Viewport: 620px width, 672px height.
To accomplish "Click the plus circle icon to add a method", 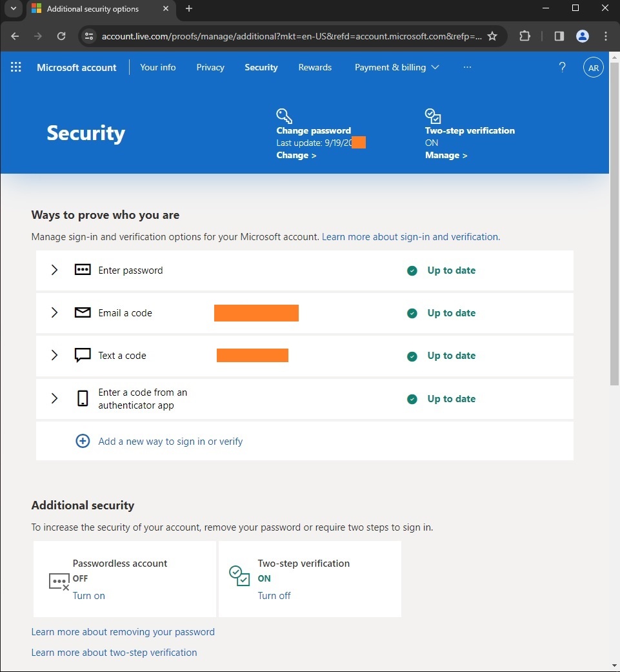I will [83, 441].
